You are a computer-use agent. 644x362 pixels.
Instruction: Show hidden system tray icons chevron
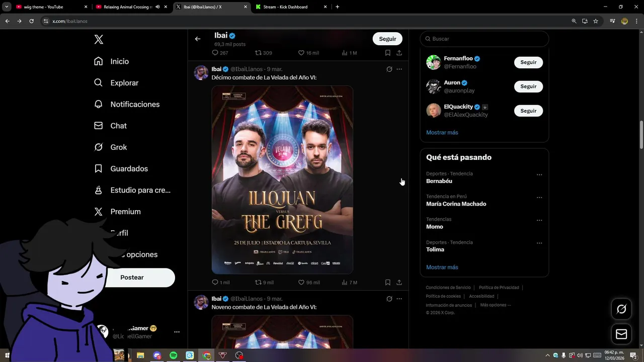click(x=548, y=355)
